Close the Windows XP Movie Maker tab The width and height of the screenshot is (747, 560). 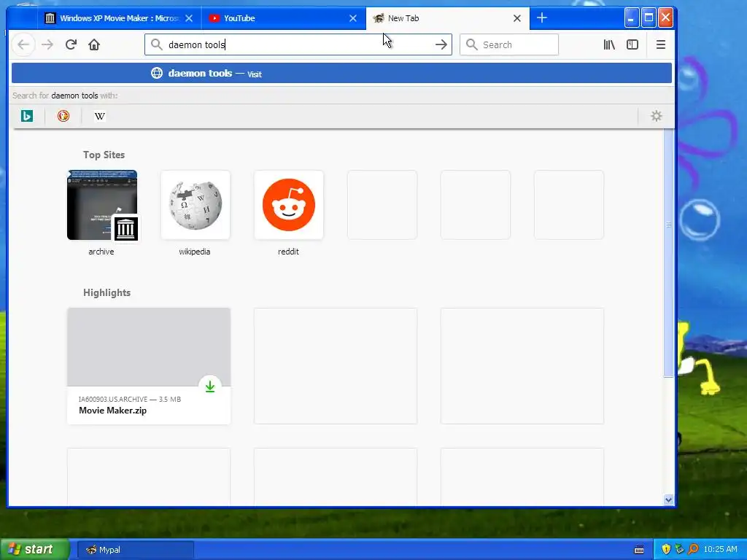point(189,18)
